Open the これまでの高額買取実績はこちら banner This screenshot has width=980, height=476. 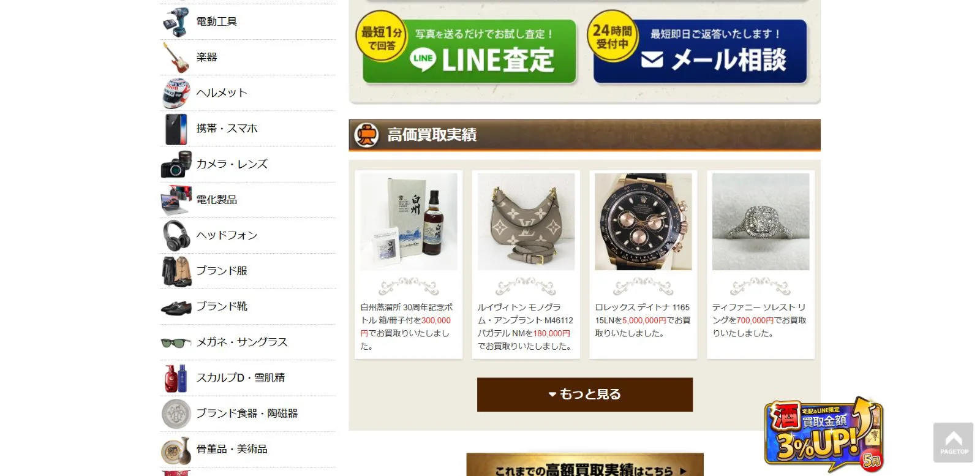[585, 464]
